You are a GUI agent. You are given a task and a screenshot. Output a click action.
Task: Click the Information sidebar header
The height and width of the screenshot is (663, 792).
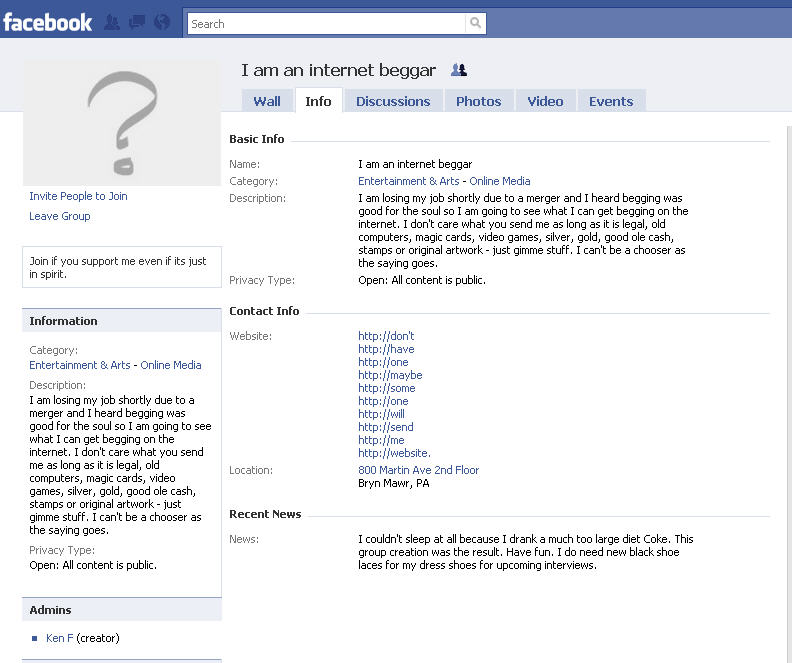(x=122, y=321)
